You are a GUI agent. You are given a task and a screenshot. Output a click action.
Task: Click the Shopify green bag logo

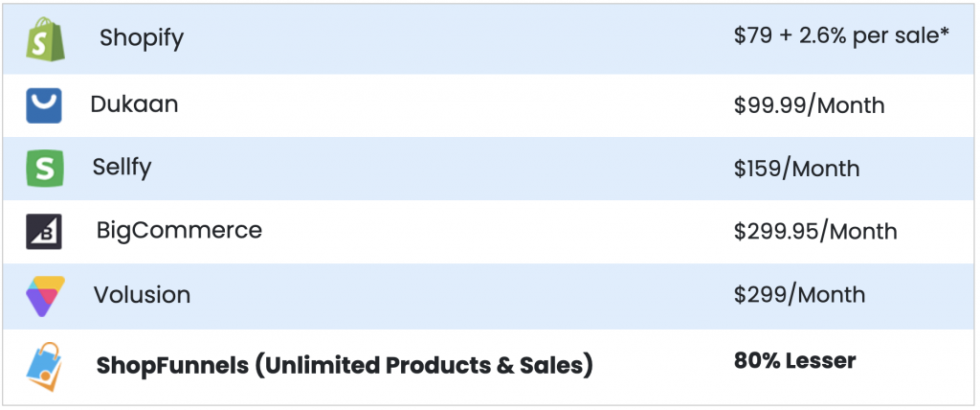[x=45, y=39]
